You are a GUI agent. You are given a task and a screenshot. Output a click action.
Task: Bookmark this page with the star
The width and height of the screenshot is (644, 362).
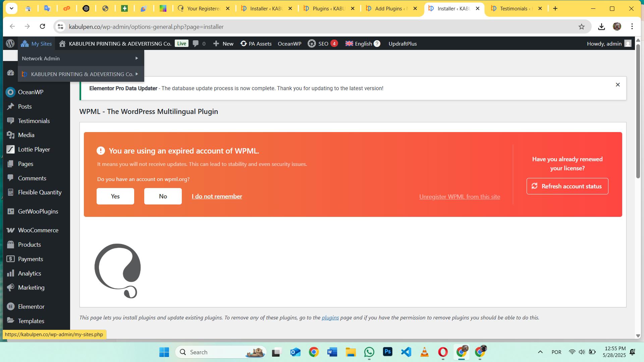coord(581,26)
